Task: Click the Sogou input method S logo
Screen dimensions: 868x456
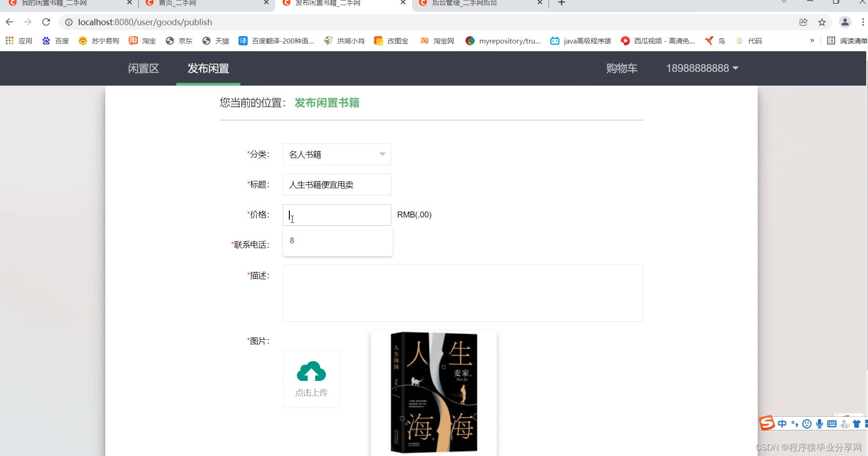Action: pyautogui.click(x=767, y=423)
